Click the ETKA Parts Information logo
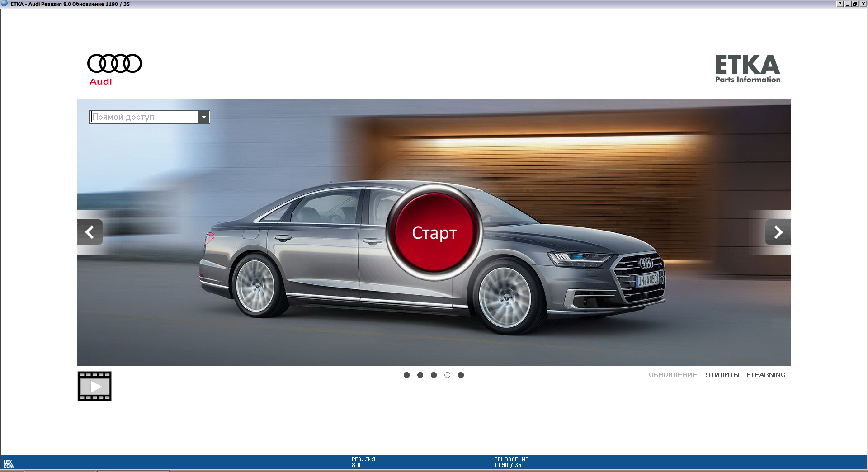Image resolution: width=868 pixels, height=472 pixels. 748,69
